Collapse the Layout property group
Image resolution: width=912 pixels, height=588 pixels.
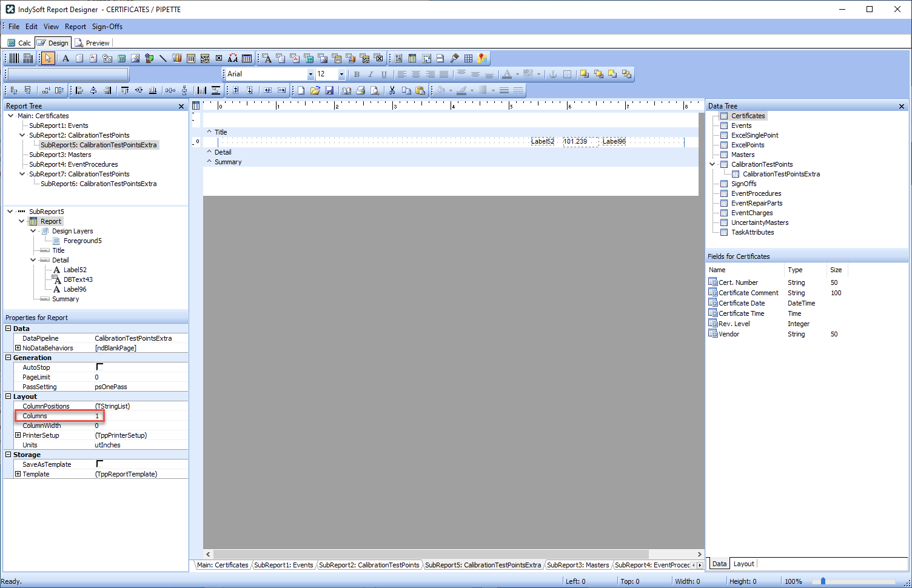[8, 396]
